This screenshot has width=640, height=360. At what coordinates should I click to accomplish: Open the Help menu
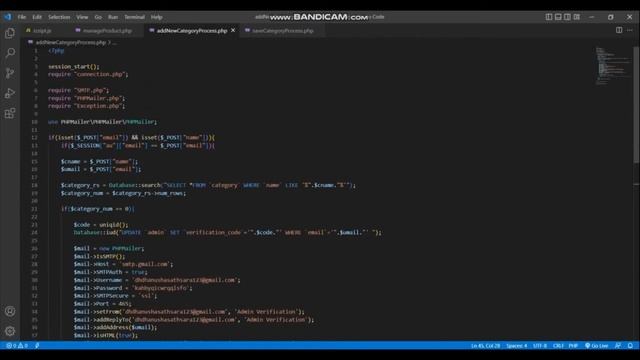coord(157,17)
